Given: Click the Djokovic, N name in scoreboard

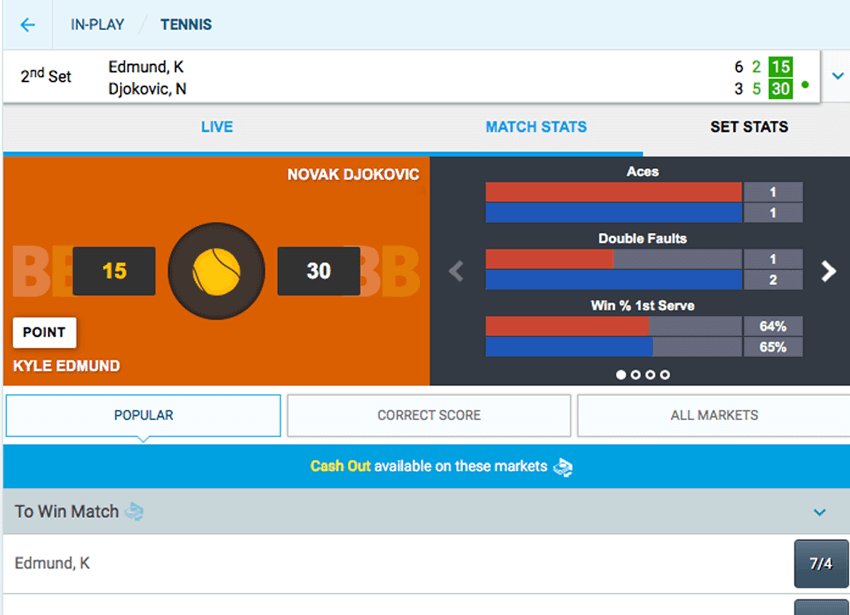Looking at the screenshot, I should pos(147,88).
